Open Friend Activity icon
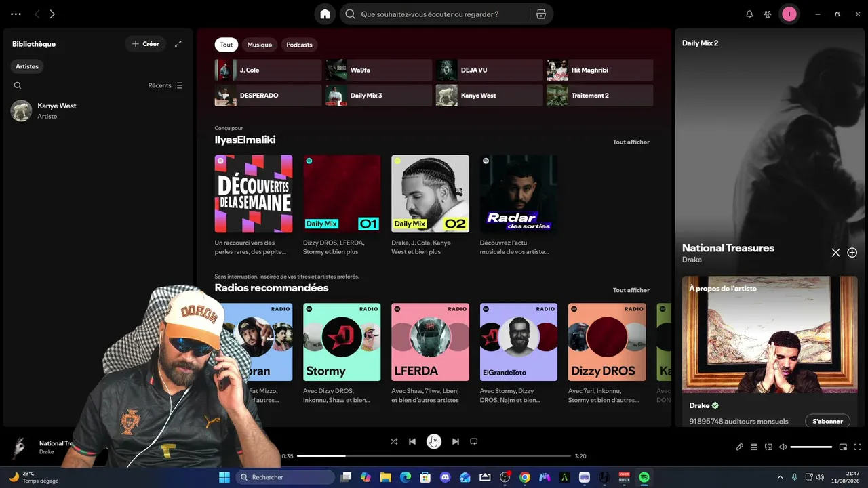Screen dimensions: 868x488 coord(768,14)
